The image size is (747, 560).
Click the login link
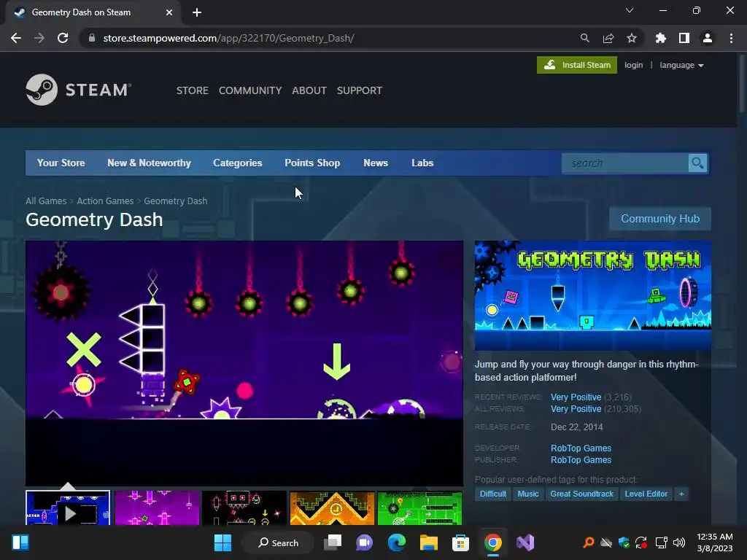(634, 65)
